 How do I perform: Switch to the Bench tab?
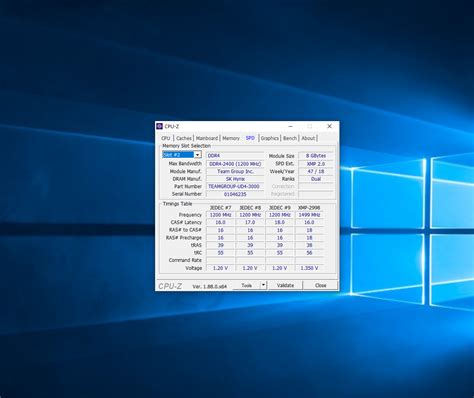[x=290, y=138]
